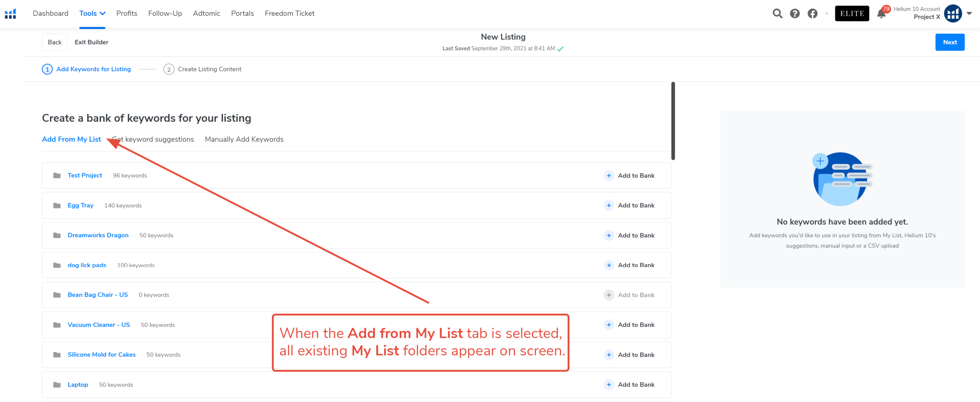Open the Project X account avatar
The image size is (980, 402).
pyautogui.click(x=953, y=13)
